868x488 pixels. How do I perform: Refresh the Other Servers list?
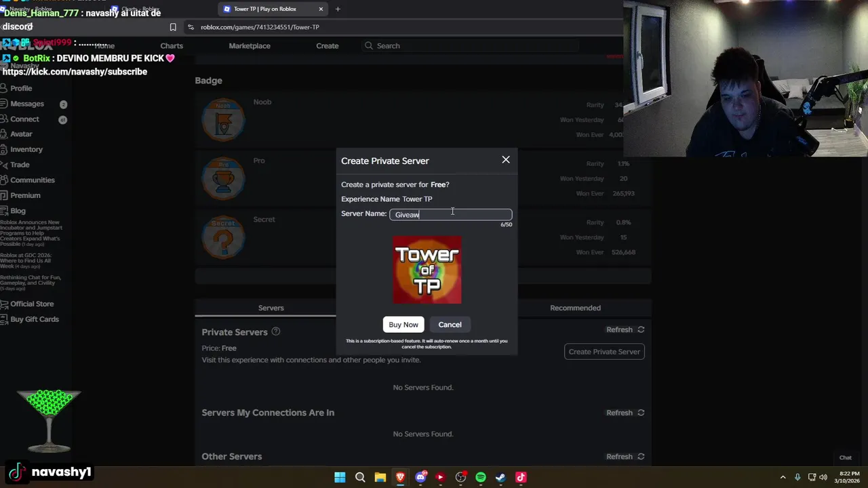point(625,457)
